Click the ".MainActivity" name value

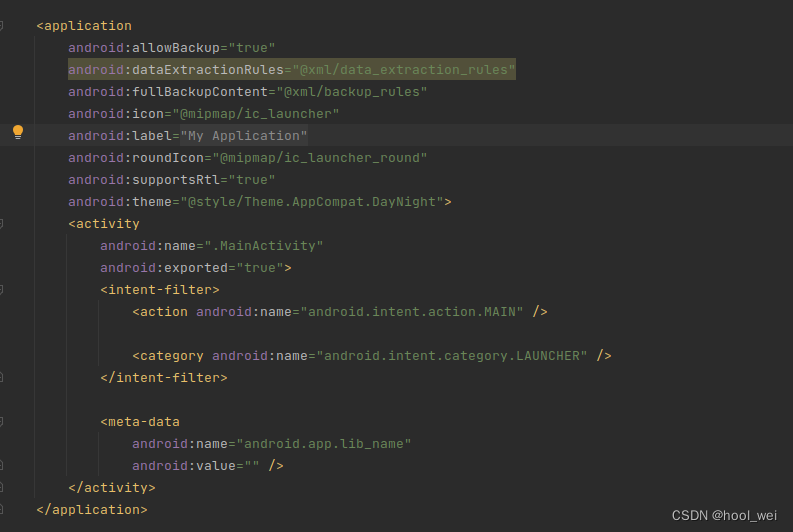[x=263, y=246]
